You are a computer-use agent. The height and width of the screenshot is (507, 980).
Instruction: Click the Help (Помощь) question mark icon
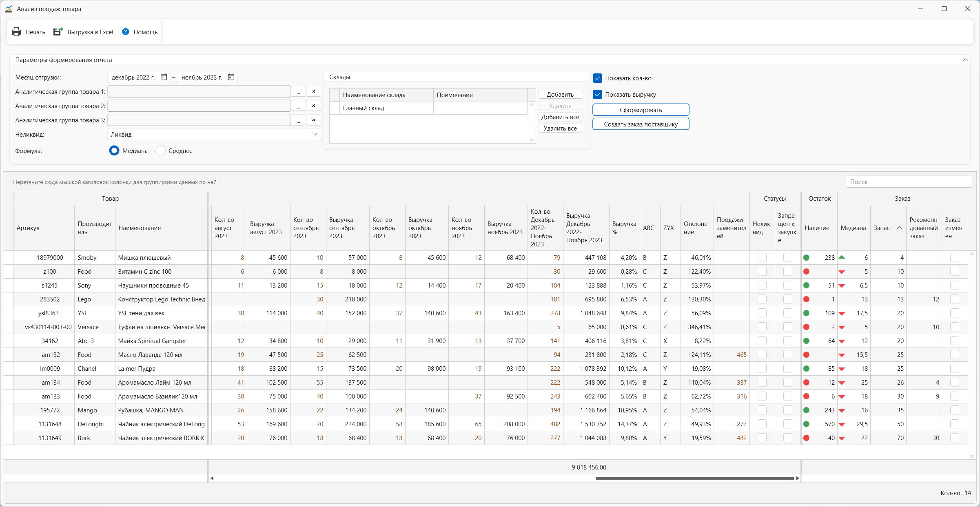[126, 32]
